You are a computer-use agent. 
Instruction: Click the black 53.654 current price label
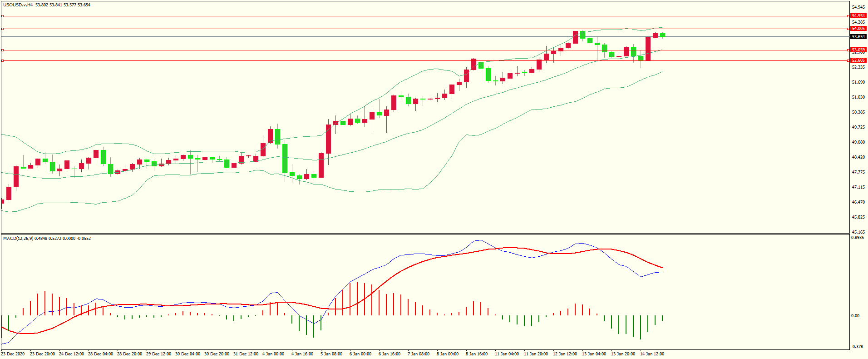(858, 37)
